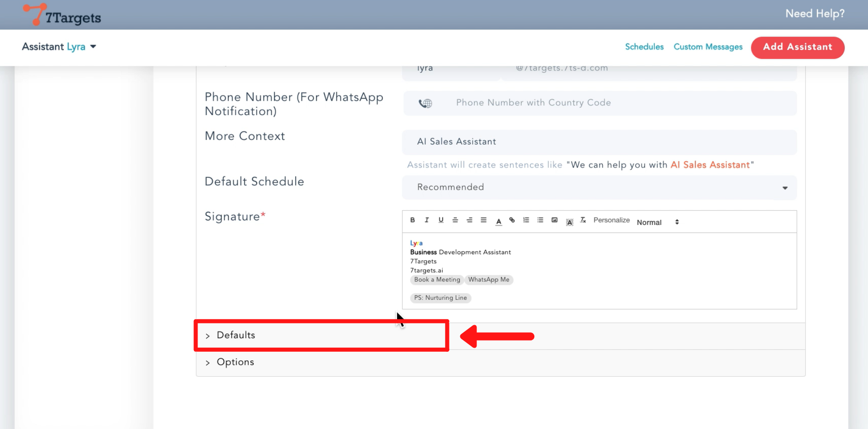Click the Add Assistant button
The width and height of the screenshot is (868, 429).
point(797,47)
